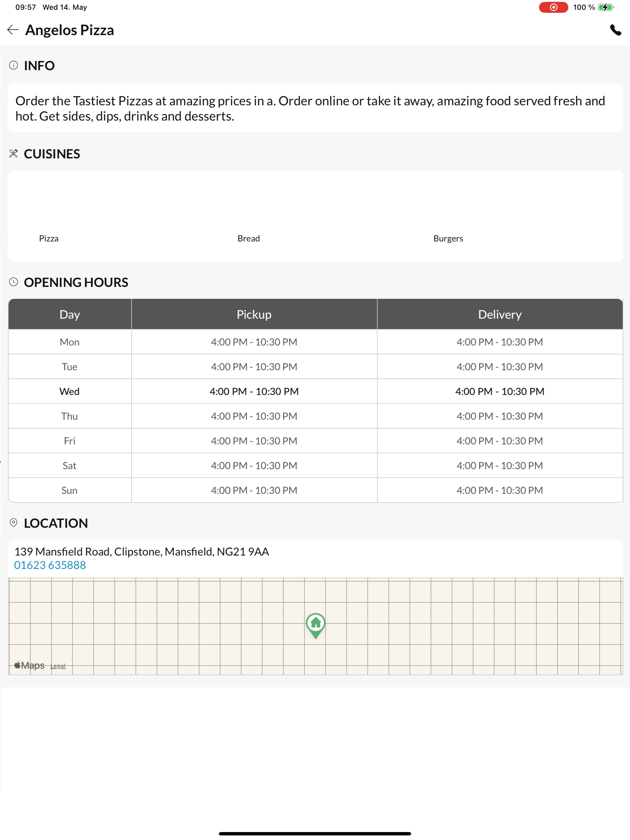This screenshot has width=630, height=840.
Task: Call the number 01623 635888
Action: coord(50,565)
